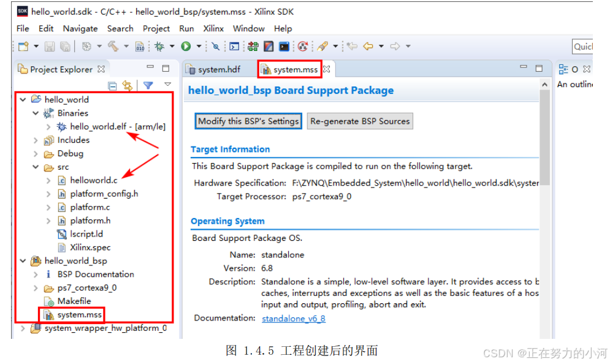Click the highlighter search icon
This screenshot has height=364, width=610.
pos(322,47)
